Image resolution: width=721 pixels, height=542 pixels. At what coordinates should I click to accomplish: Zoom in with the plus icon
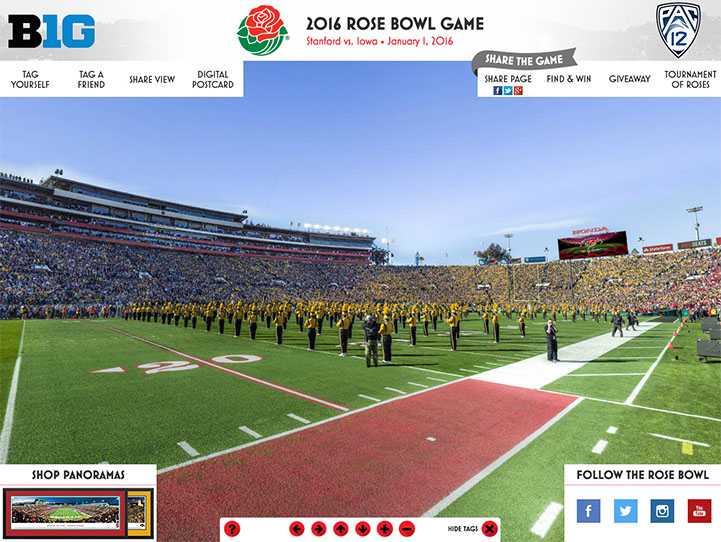pyautogui.click(x=385, y=529)
